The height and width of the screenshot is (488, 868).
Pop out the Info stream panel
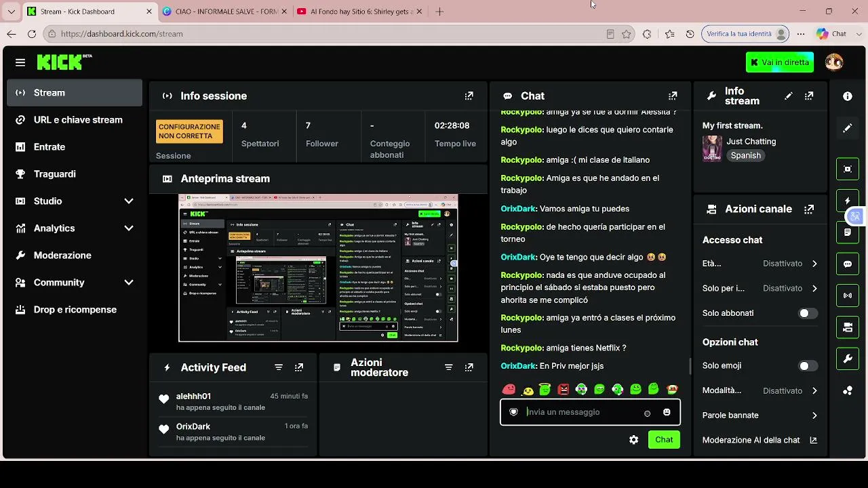[809, 96]
